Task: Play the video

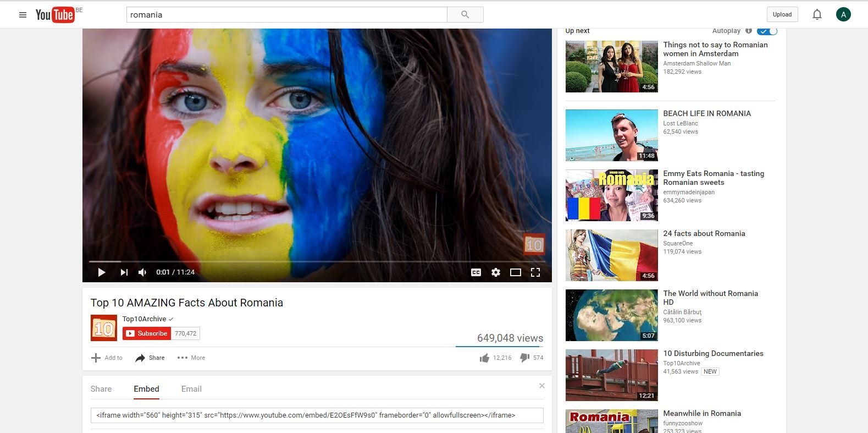Action: coord(101,272)
